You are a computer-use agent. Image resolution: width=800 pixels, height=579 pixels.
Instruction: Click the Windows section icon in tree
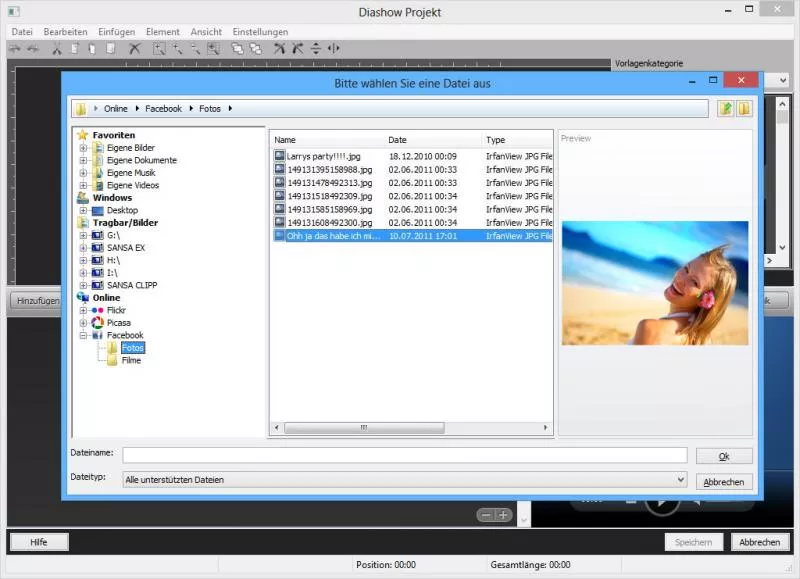83,198
